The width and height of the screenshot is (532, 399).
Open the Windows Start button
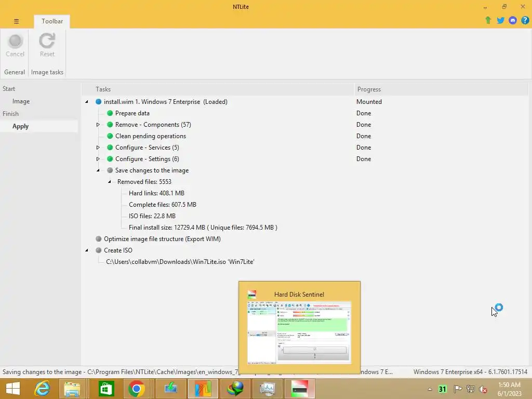point(13,389)
